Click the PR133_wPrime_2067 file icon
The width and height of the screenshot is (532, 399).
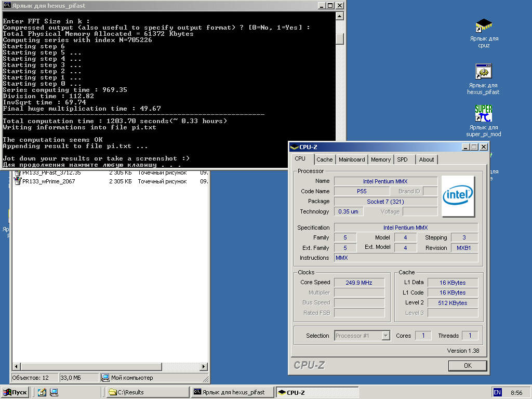pos(18,181)
